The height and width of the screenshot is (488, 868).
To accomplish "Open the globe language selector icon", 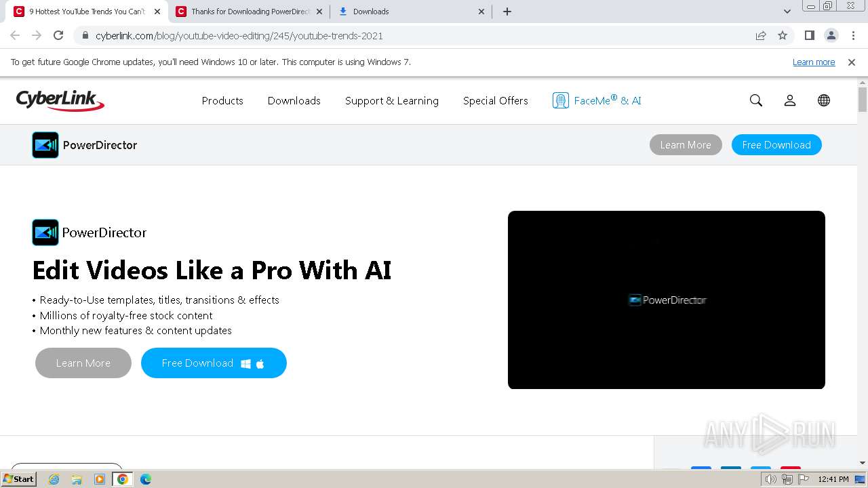I will pos(824,100).
